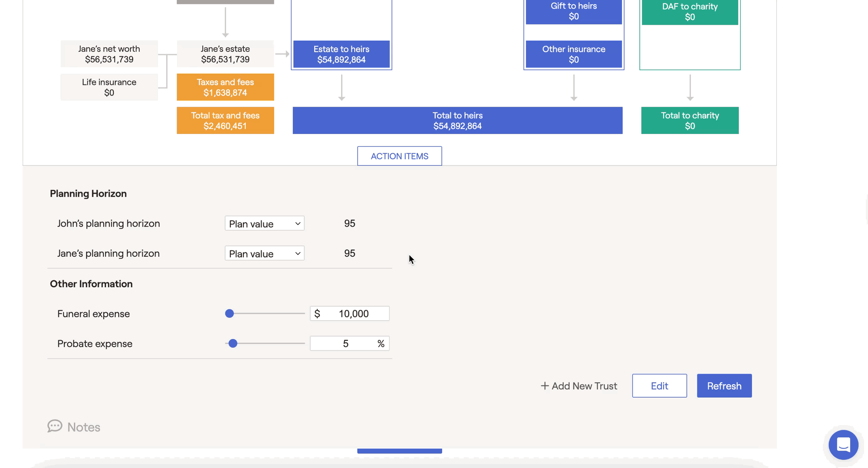Open John's planning horizon dropdown

[264, 223]
